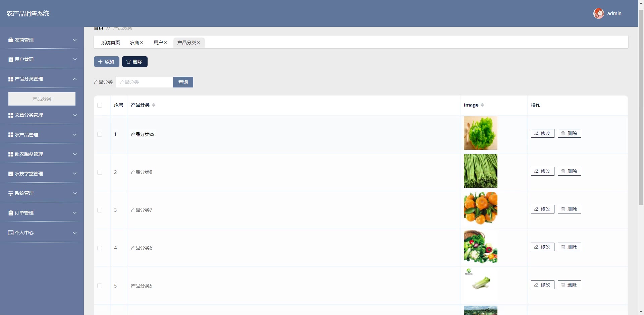644x315 pixels.
Task: Close the 农商 tab with its X
Action: pyautogui.click(x=142, y=43)
